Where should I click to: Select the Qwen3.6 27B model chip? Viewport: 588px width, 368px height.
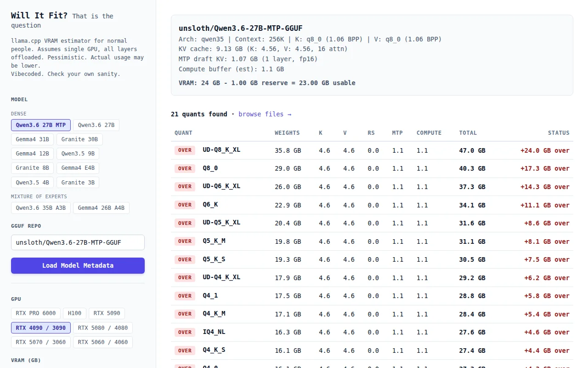point(96,125)
